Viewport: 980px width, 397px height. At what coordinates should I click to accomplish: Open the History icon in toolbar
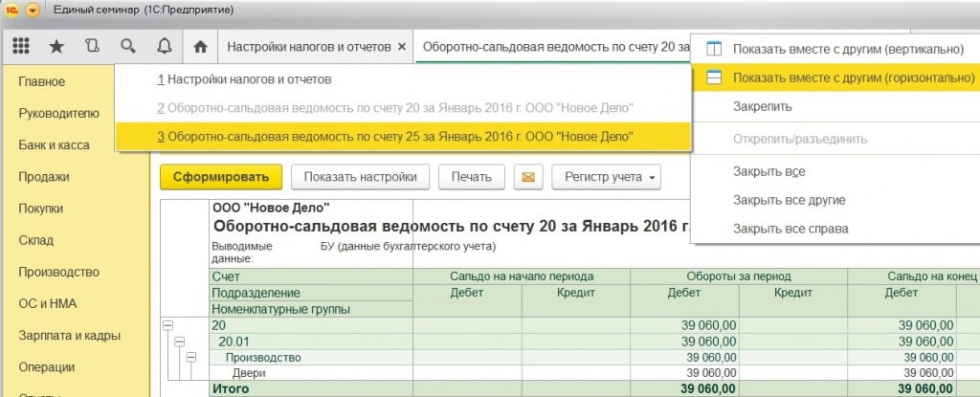click(92, 46)
